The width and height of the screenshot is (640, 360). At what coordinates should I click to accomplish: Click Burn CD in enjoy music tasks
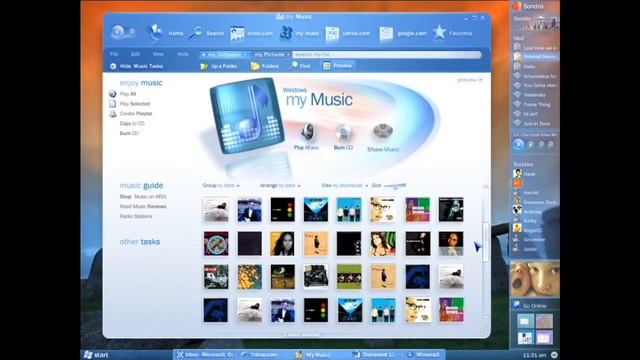[x=129, y=133]
